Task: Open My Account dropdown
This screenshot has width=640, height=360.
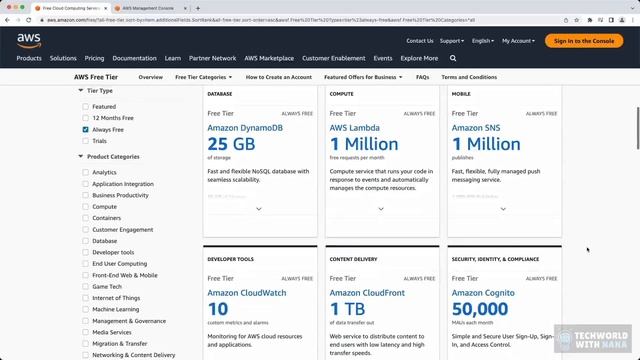Action: pos(518,41)
